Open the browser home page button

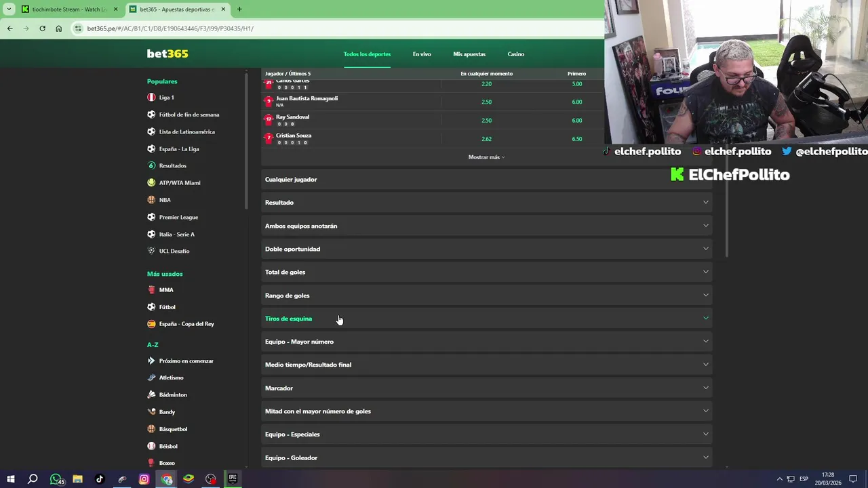[x=58, y=28]
